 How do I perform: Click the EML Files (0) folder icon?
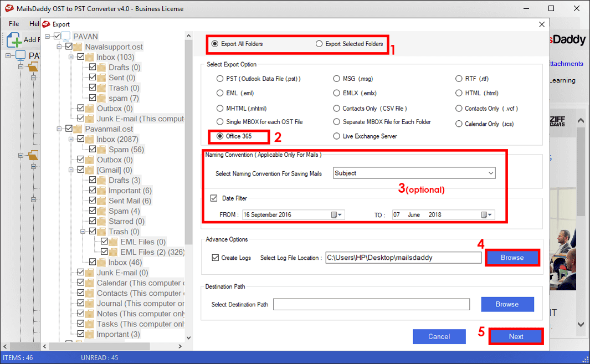(113, 242)
